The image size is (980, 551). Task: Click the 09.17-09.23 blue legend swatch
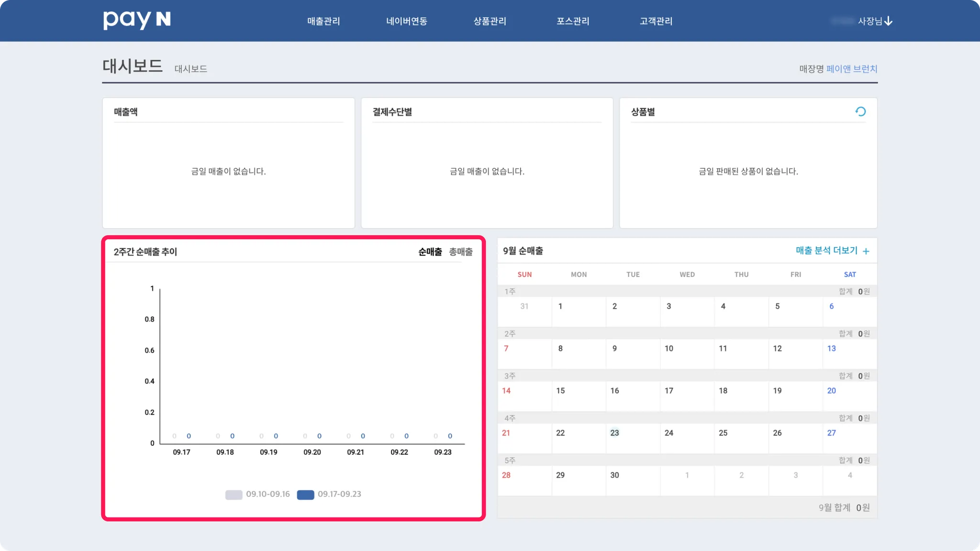point(305,495)
